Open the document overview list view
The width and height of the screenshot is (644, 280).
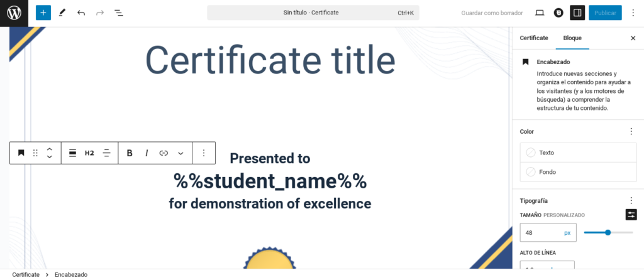(119, 13)
